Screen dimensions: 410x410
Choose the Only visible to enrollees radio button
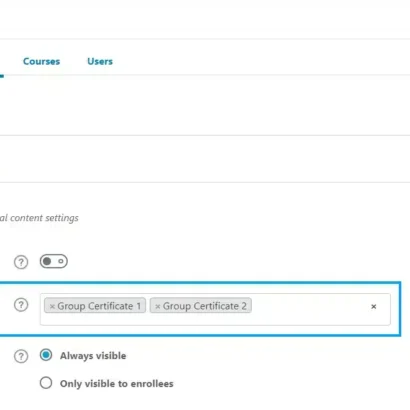[x=46, y=383]
